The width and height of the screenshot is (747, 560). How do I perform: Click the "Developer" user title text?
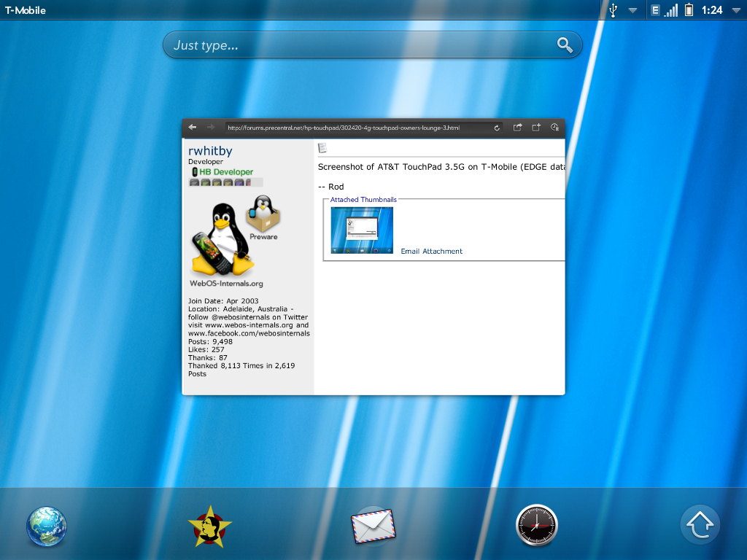(x=205, y=161)
